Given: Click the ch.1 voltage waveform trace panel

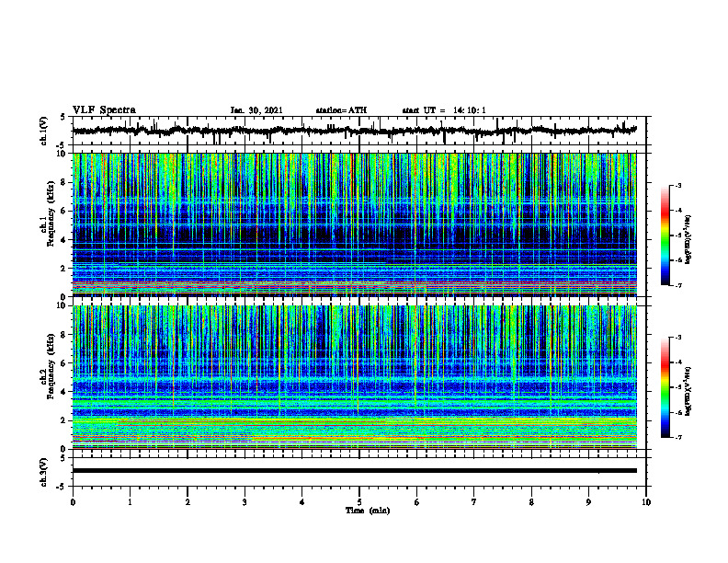Looking at the screenshot, I should pyautogui.click(x=359, y=131).
